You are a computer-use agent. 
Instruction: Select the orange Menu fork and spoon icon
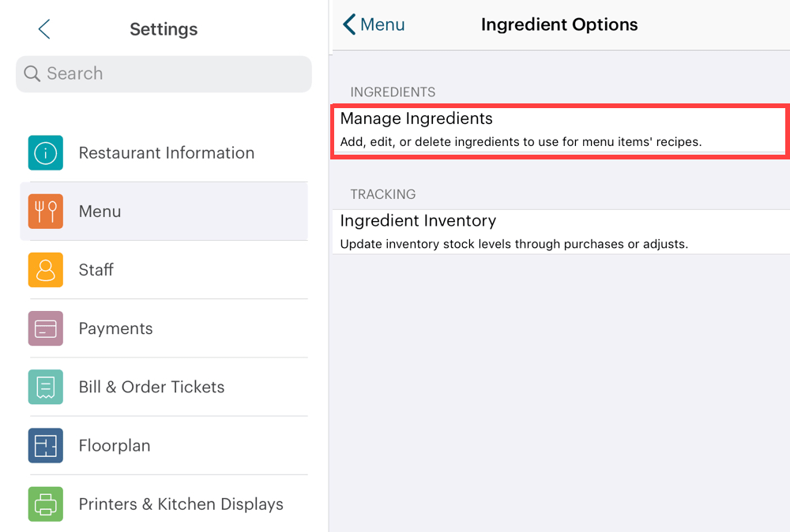[45, 211]
